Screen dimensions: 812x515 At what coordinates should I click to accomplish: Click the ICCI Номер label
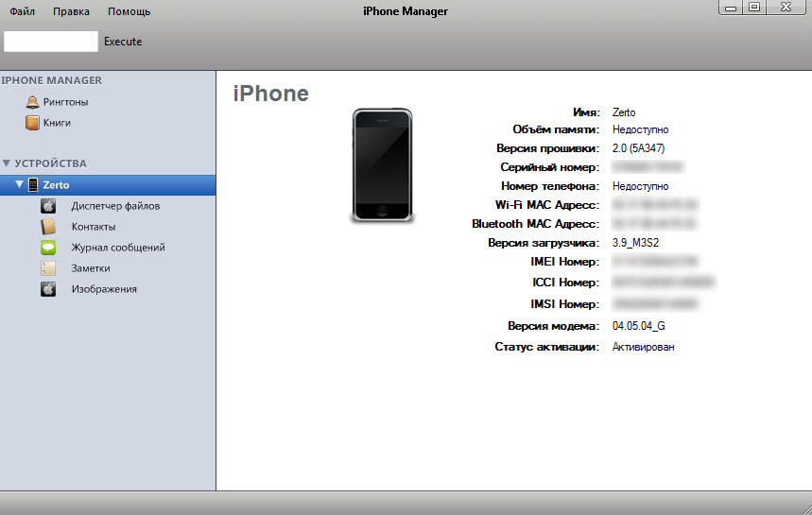coord(565,283)
